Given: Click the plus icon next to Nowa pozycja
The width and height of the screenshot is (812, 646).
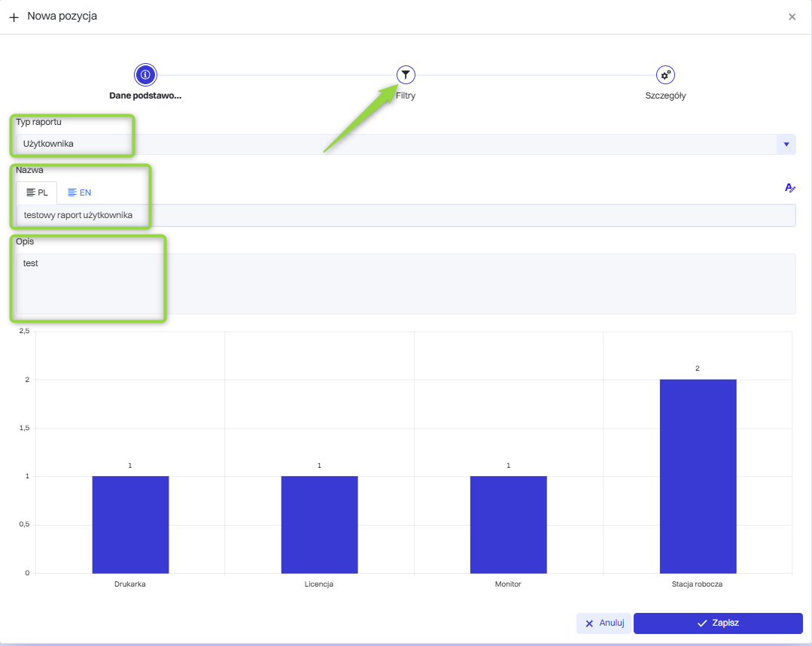Looking at the screenshot, I should click(14, 17).
